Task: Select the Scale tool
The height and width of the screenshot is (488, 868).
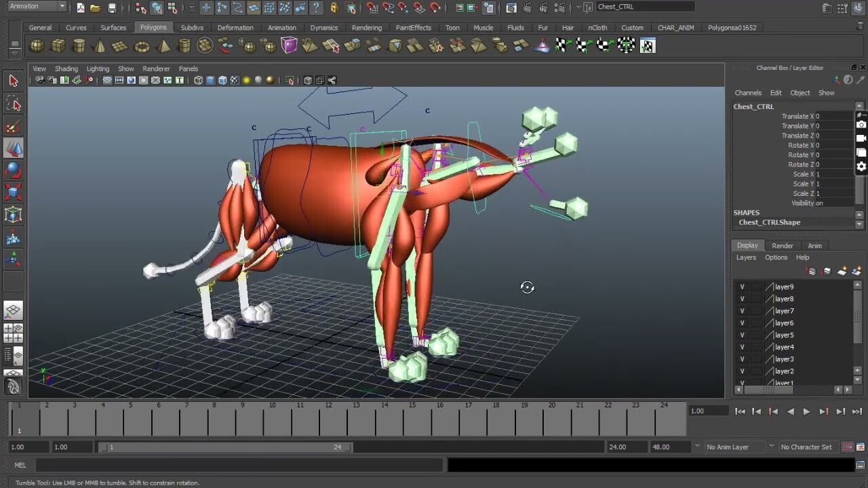Action: click(12, 192)
